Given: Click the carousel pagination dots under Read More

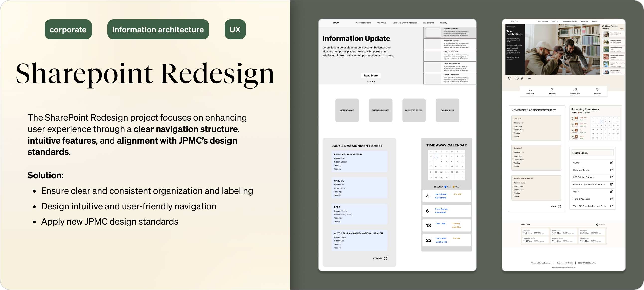Looking at the screenshot, I should tap(371, 82).
